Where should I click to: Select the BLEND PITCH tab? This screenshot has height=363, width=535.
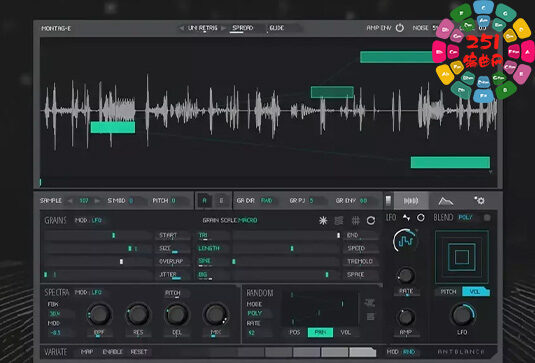point(448,292)
